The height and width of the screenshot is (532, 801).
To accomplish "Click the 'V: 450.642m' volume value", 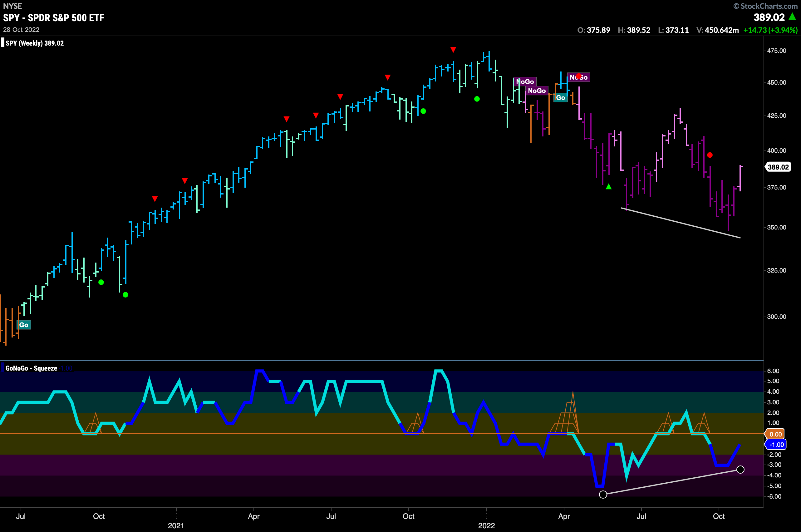I will pos(718,30).
